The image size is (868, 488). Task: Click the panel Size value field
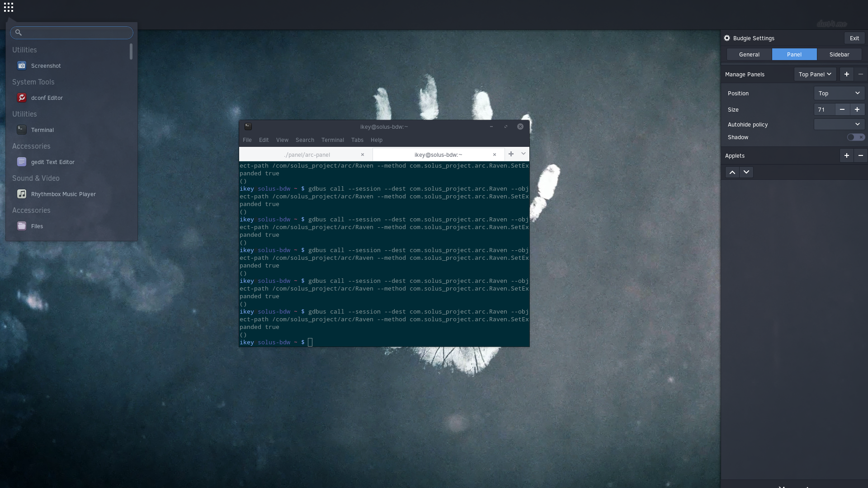pyautogui.click(x=824, y=110)
